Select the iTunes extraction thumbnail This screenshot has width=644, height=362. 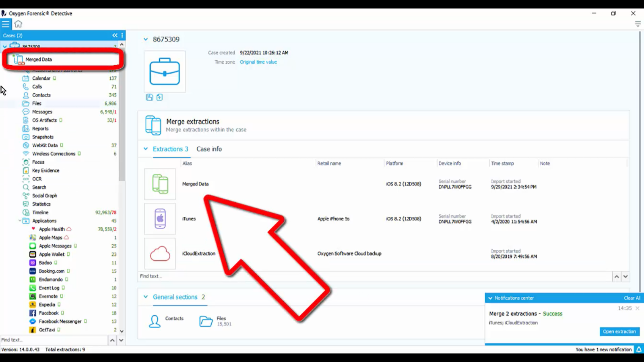tap(160, 219)
